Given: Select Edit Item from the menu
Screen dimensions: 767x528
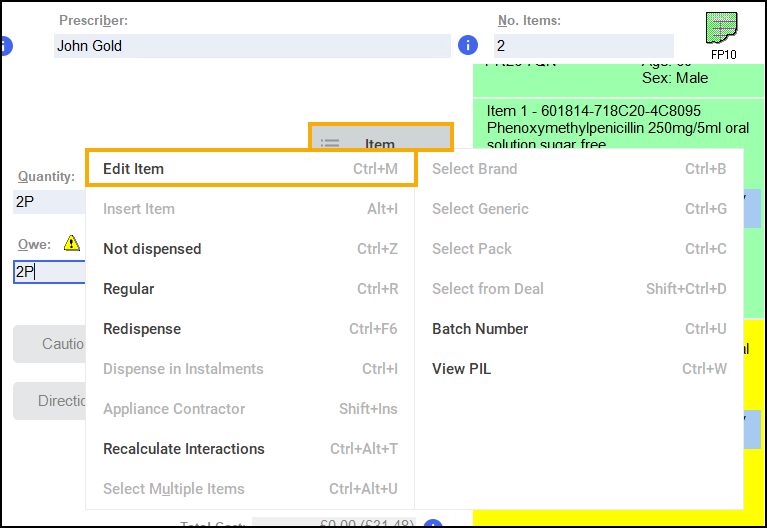Looking at the screenshot, I should pos(250,169).
